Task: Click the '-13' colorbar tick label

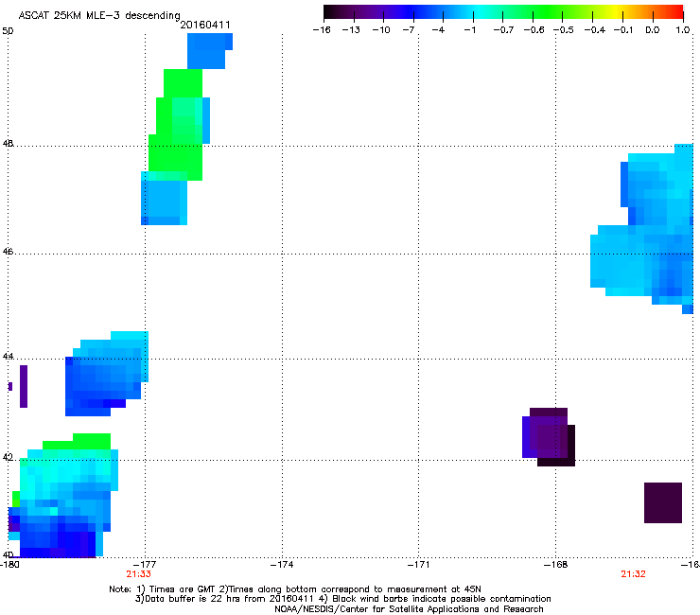Action: click(x=351, y=30)
